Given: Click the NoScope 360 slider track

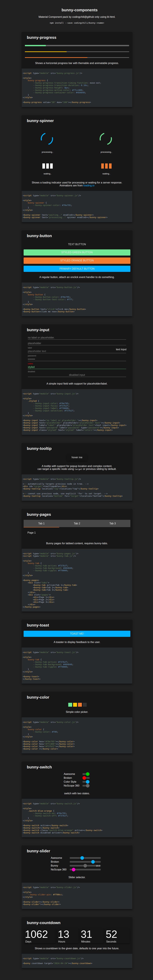Looking at the screenshot, I should click(85, 869).
